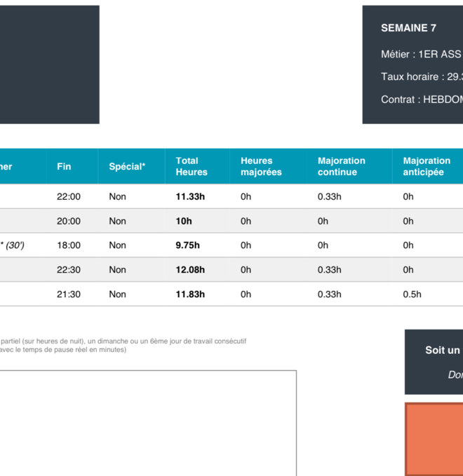This screenshot has width=463, height=476.
Task: Click the Heures majorées 0h in 22:00 row
Action: pos(246,196)
